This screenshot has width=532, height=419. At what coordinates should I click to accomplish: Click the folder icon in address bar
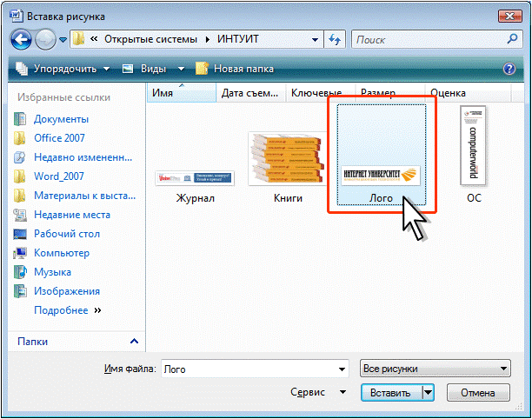pos(79,39)
